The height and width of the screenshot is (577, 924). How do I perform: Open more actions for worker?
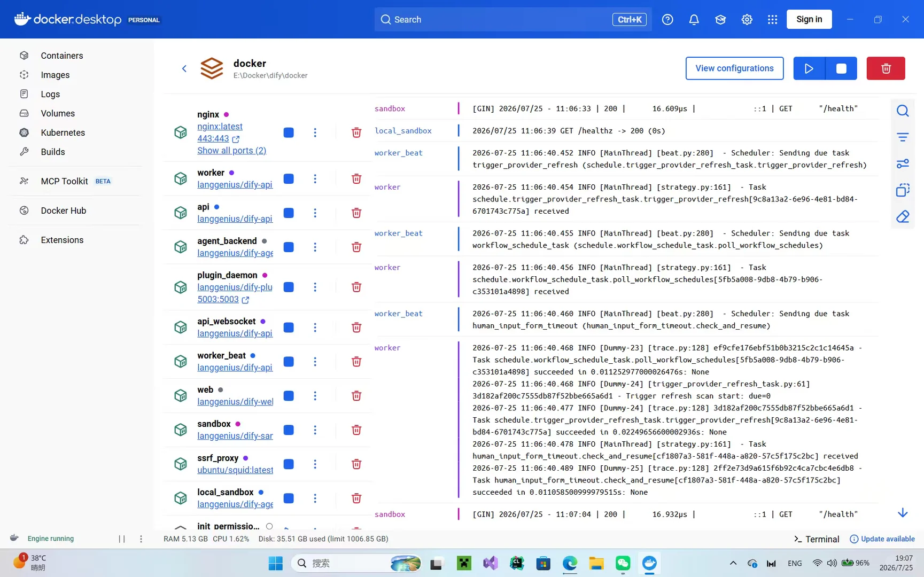(315, 179)
